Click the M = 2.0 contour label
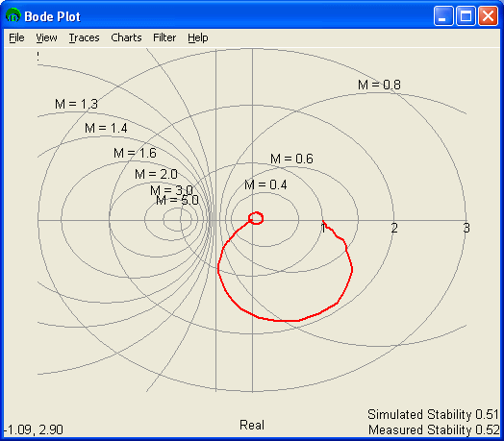The image size is (504, 441). point(156,174)
